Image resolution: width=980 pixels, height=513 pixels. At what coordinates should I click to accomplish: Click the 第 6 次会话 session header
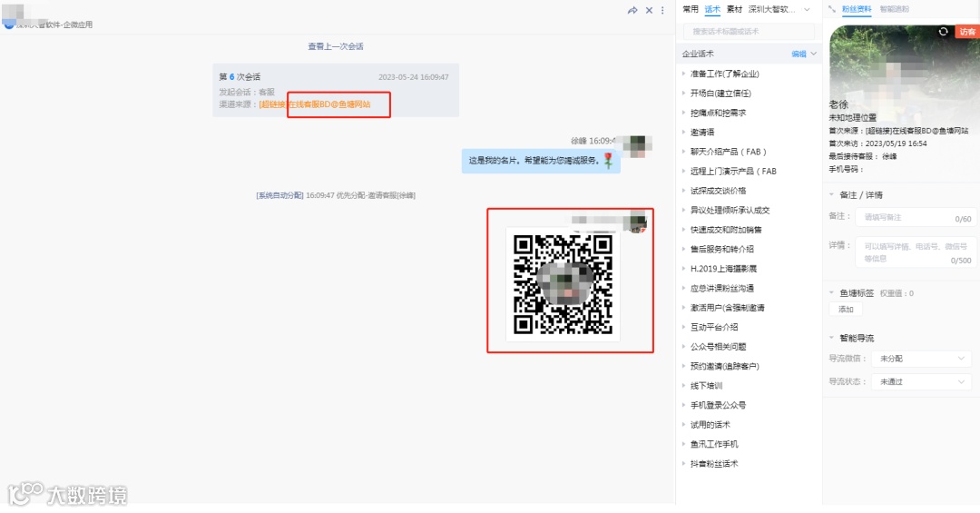[x=240, y=77]
